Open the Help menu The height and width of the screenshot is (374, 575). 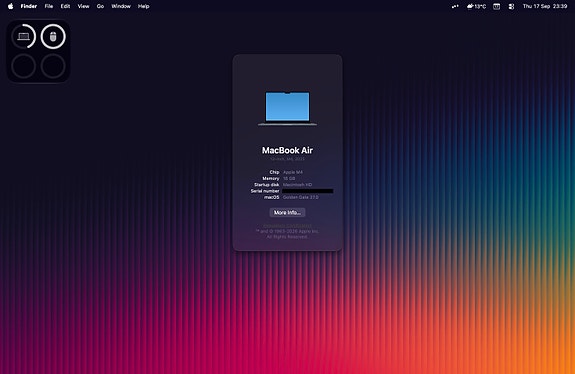pos(143,6)
